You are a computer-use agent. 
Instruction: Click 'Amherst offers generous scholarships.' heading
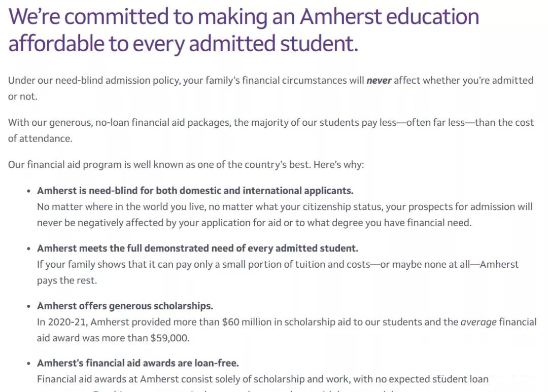point(125,306)
